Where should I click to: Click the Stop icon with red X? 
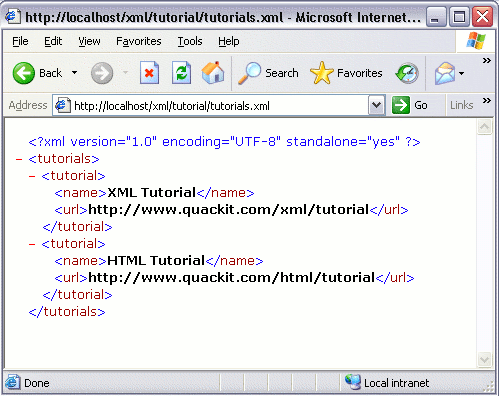(149, 73)
